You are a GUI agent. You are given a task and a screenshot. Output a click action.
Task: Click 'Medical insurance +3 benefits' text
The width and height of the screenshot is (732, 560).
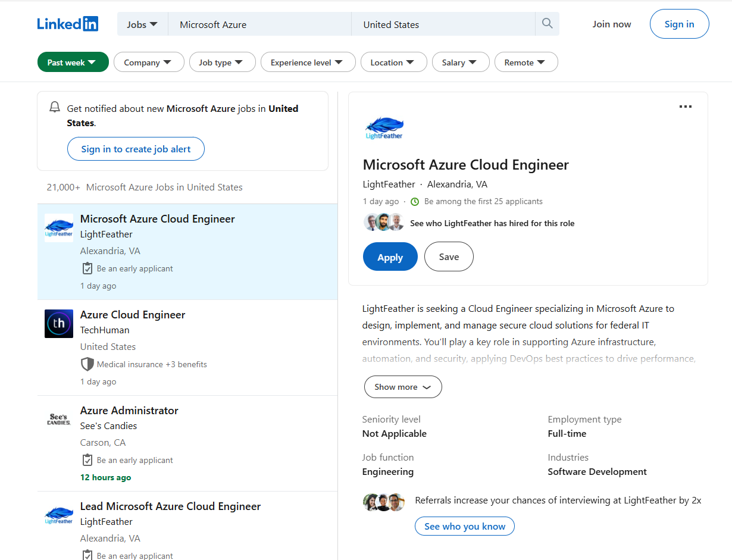click(x=152, y=364)
